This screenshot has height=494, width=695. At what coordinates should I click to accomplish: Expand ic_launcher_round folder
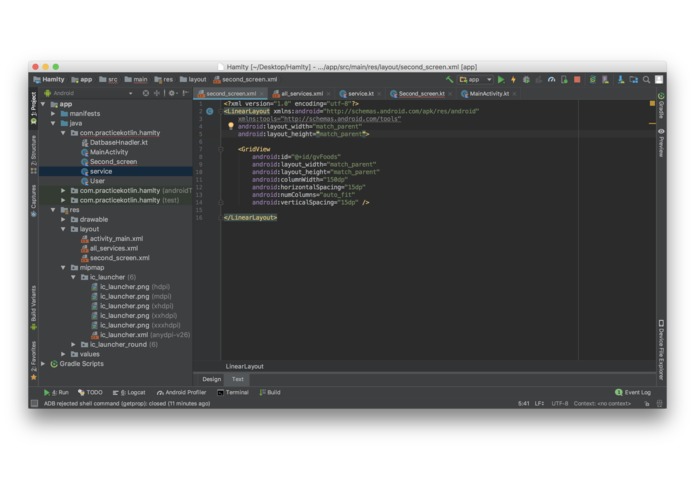[x=74, y=344]
